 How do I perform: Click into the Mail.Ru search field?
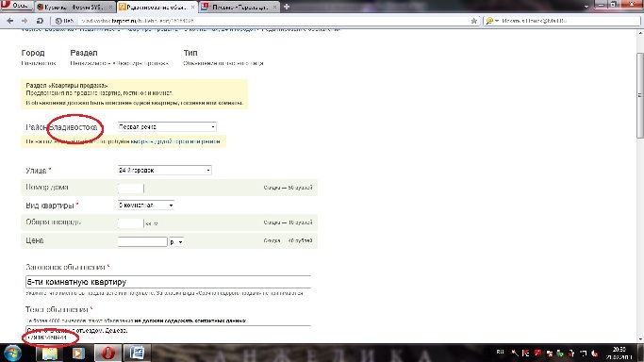pos(569,21)
